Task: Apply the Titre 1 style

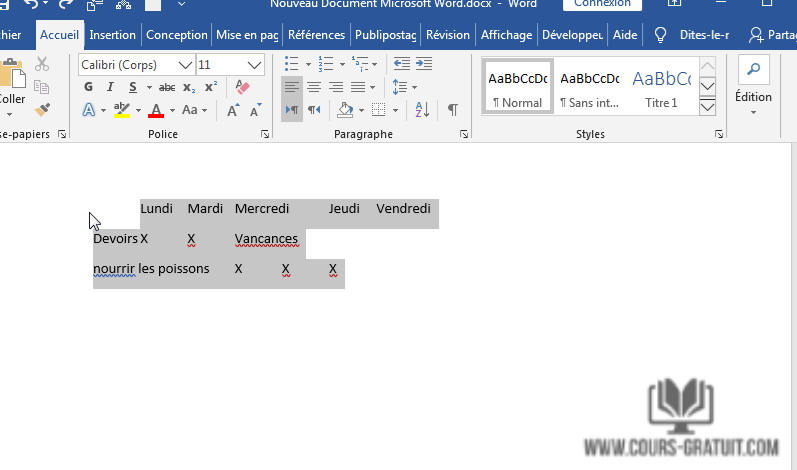Action: point(660,88)
